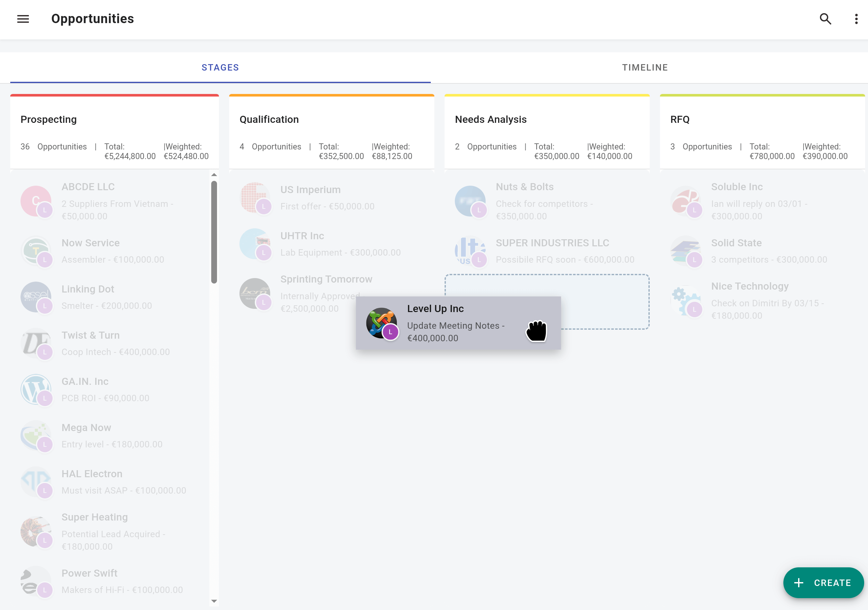Switch to the TIMELINE tab

645,67
